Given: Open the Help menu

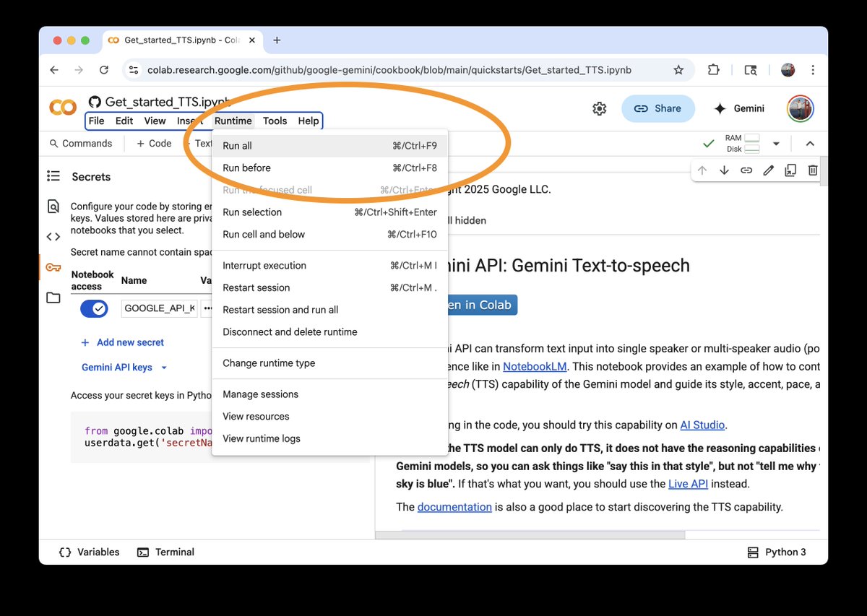Looking at the screenshot, I should (309, 121).
